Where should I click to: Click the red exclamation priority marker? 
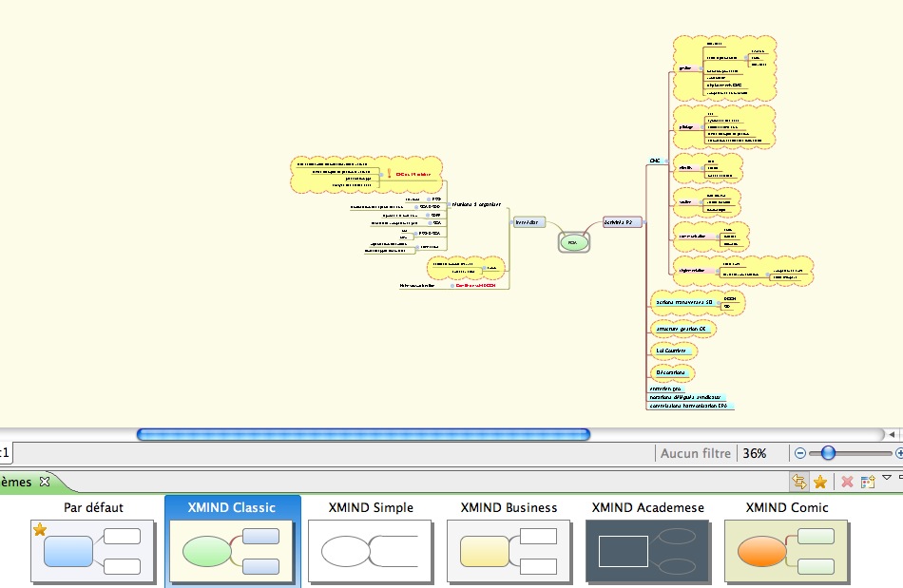tap(390, 174)
